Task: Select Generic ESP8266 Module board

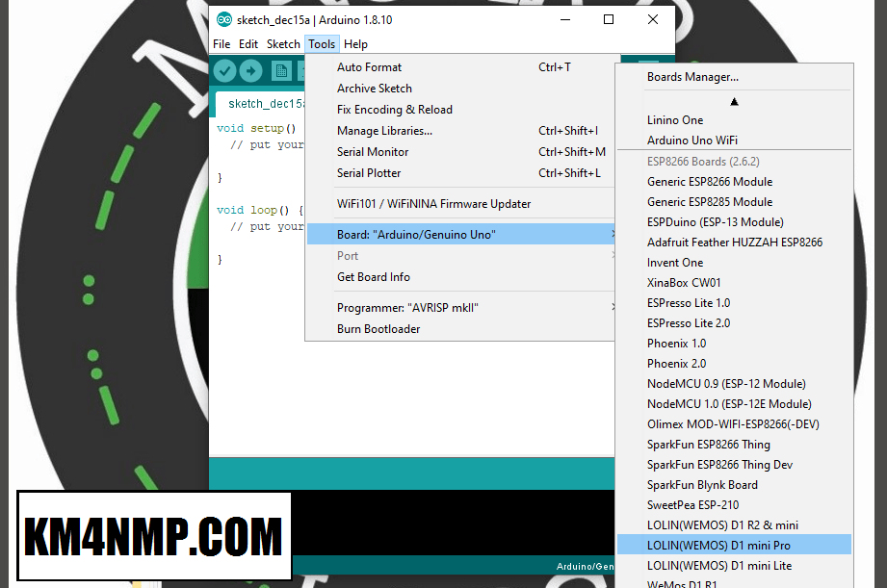Action: pos(710,182)
